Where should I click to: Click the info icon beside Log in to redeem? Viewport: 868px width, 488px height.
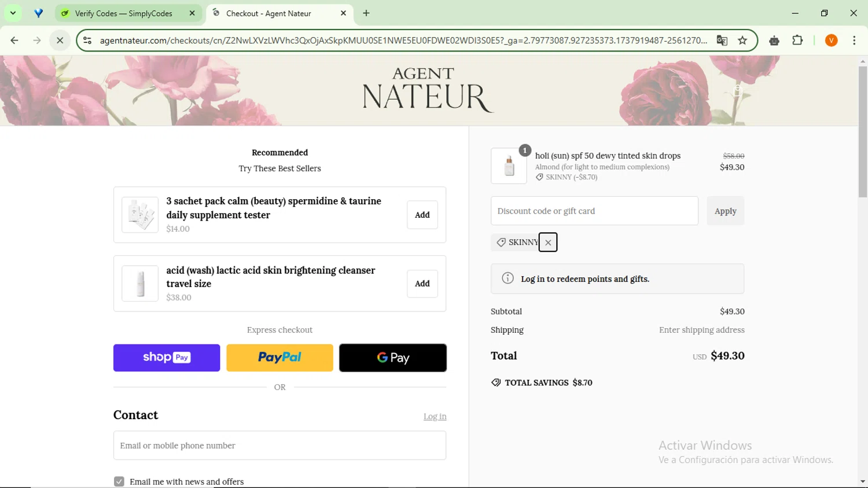tap(507, 278)
